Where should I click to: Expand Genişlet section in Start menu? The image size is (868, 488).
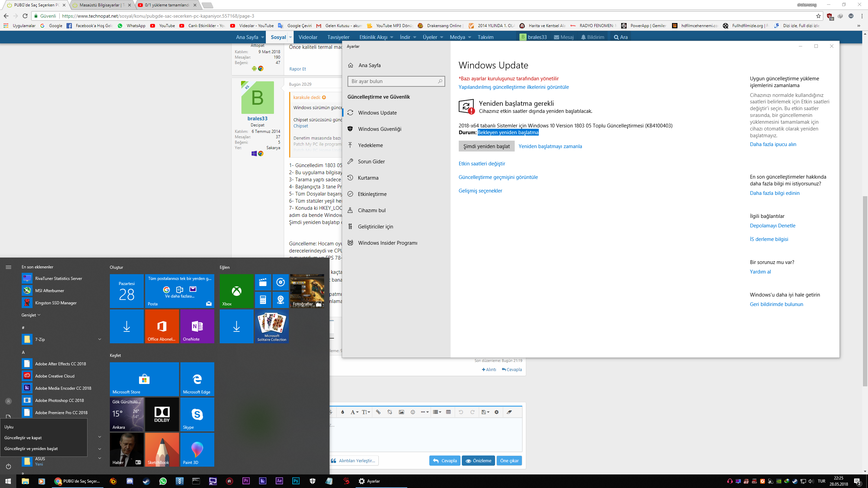tap(31, 314)
